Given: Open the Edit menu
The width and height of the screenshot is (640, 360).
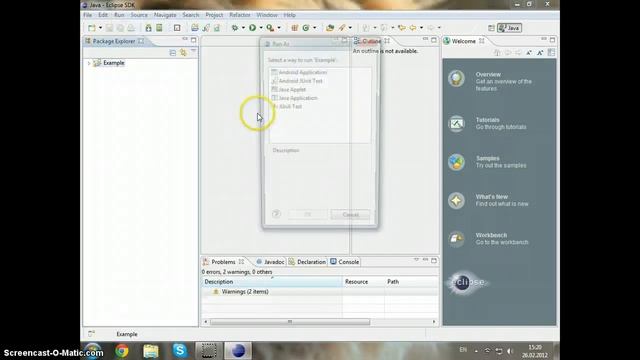Looking at the screenshot, I should [x=103, y=15].
